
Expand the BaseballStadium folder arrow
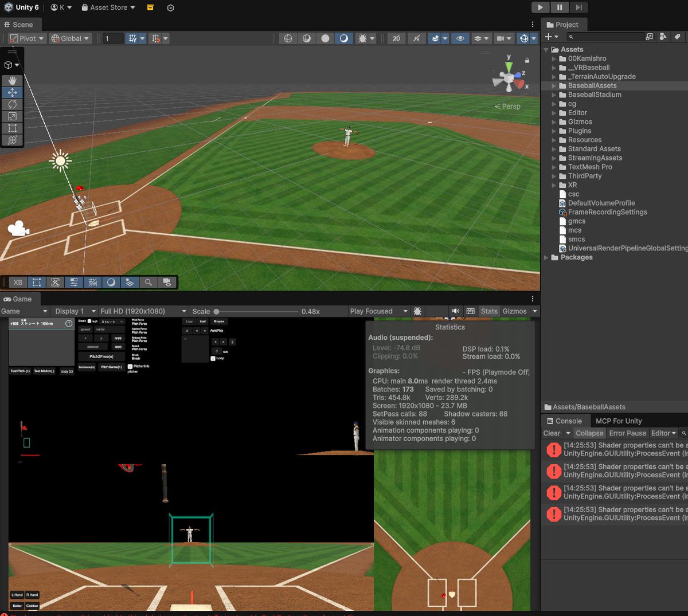(554, 95)
